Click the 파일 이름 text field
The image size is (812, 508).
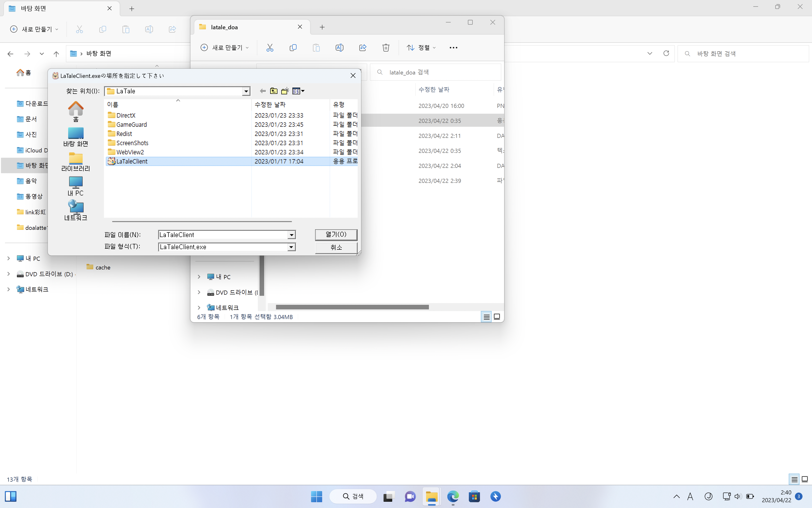click(223, 235)
